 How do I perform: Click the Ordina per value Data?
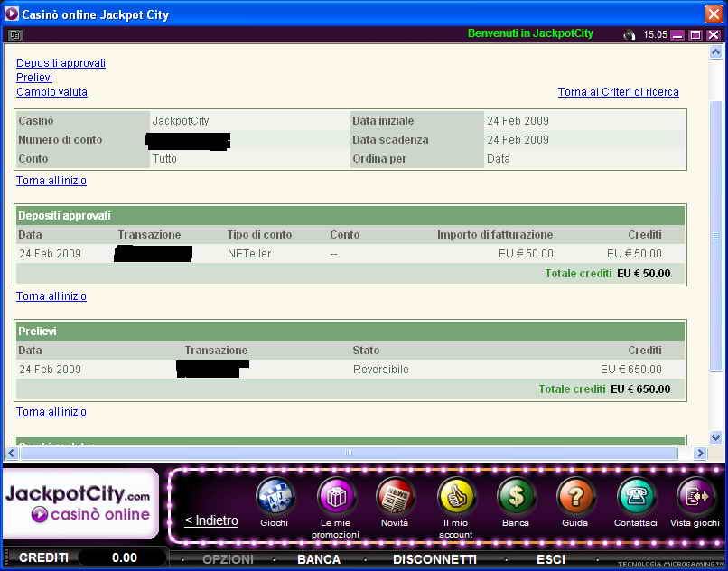click(499, 159)
